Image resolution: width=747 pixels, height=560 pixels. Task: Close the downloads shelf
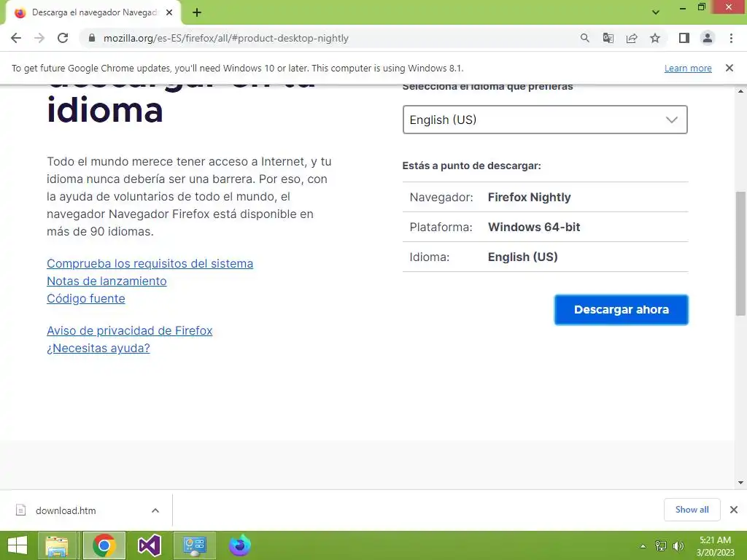pos(734,510)
